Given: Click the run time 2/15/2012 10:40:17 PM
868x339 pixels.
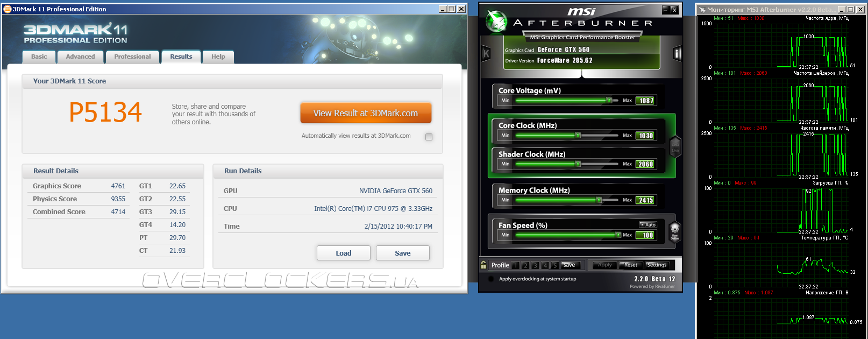Looking at the screenshot, I should pyautogui.click(x=399, y=227).
